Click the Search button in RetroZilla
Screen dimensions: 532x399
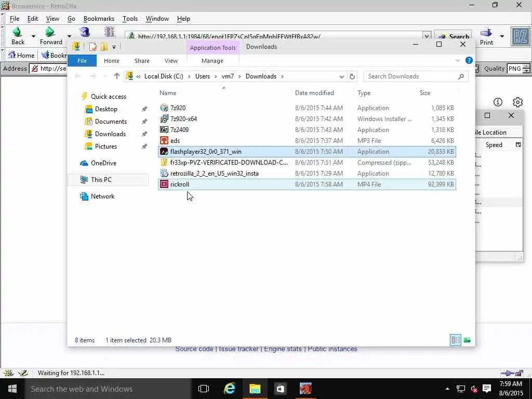coord(453,36)
